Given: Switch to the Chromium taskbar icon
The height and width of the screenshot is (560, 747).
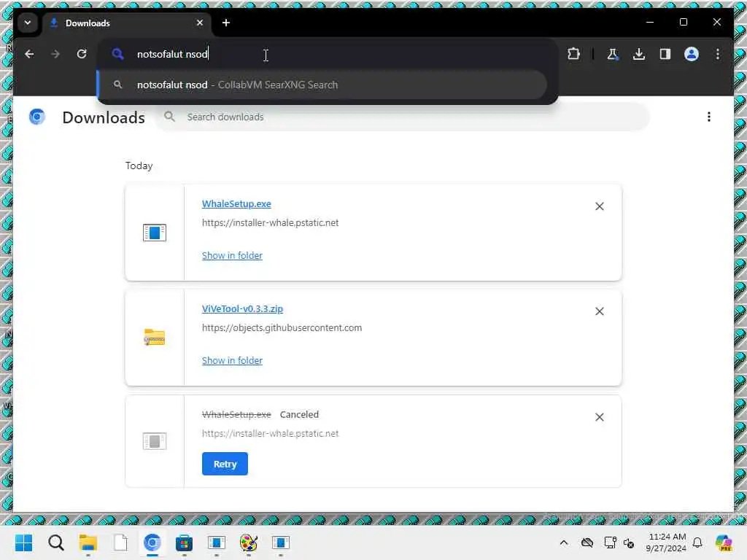Looking at the screenshot, I should click(x=152, y=542).
